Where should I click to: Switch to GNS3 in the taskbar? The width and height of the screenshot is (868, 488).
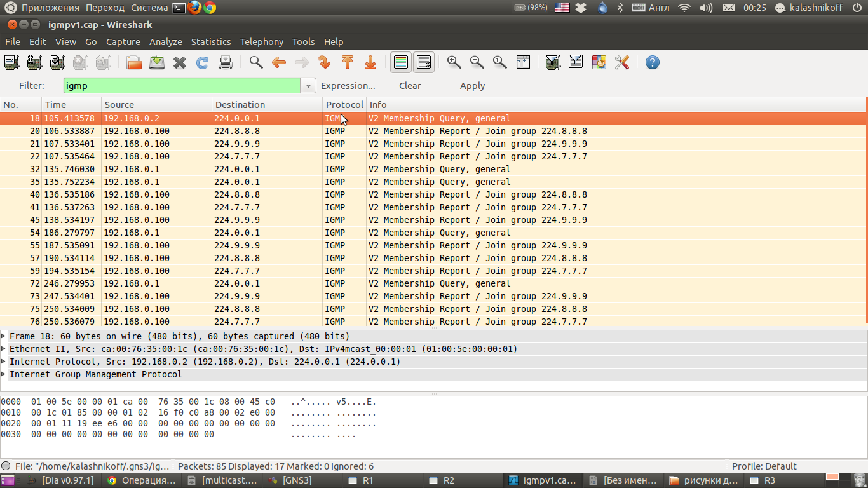(297, 480)
